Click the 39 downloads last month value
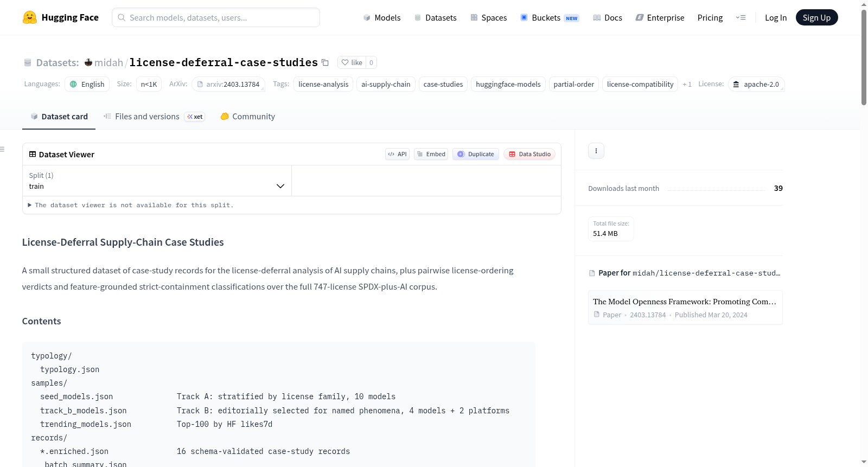 [778, 188]
